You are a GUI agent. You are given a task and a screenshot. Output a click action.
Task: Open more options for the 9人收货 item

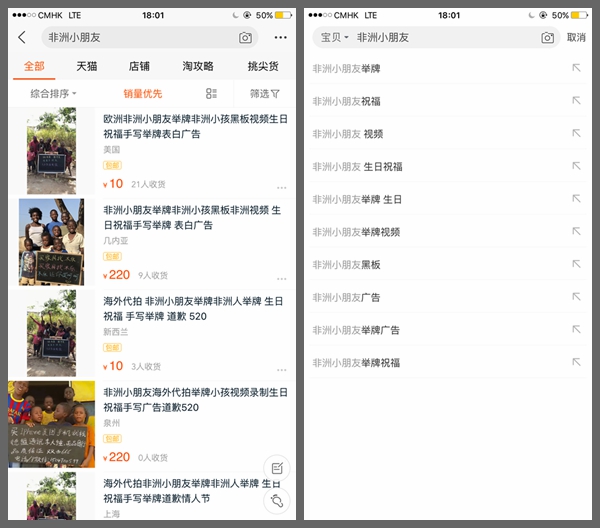point(282,279)
